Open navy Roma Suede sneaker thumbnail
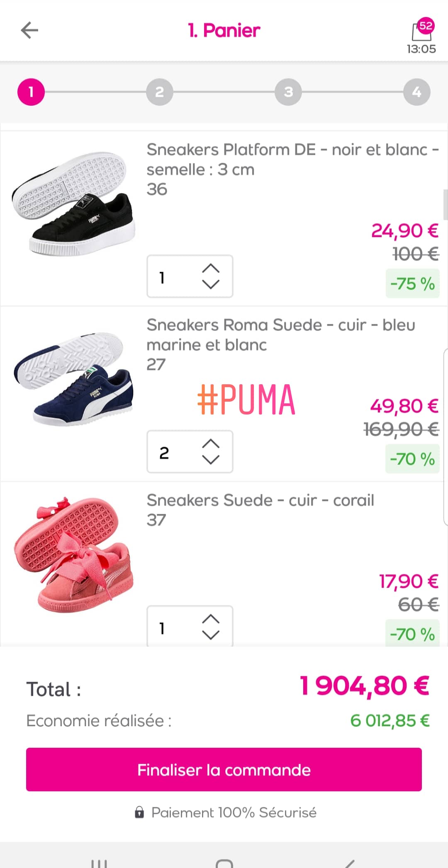448x868 pixels. pos(73,379)
